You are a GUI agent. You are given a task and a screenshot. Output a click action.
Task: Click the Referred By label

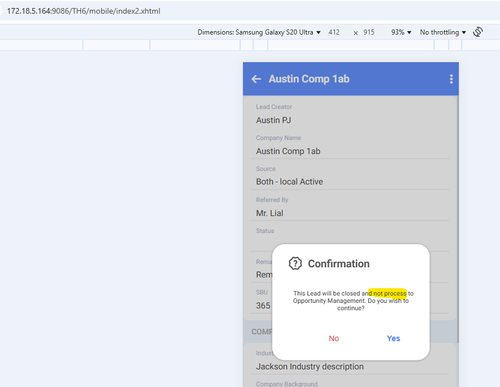(x=272, y=200)
